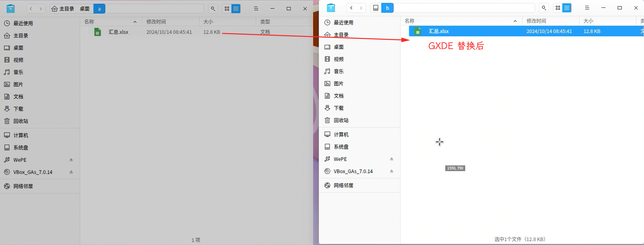Go back in left window navigation

click(31, 9)
